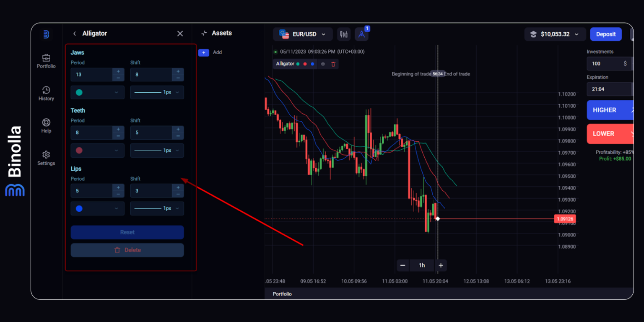
Task: Go back using the arrow in the Alligator panel
Action: 74,33
